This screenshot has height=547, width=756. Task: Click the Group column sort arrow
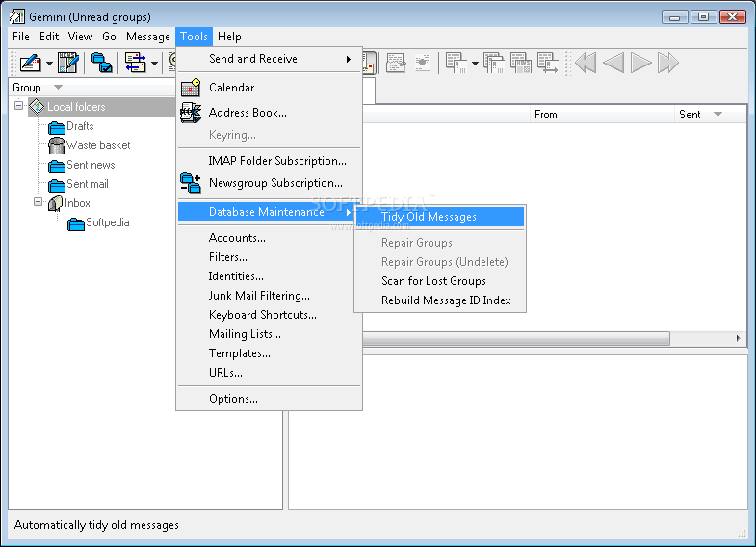point(58,88)
